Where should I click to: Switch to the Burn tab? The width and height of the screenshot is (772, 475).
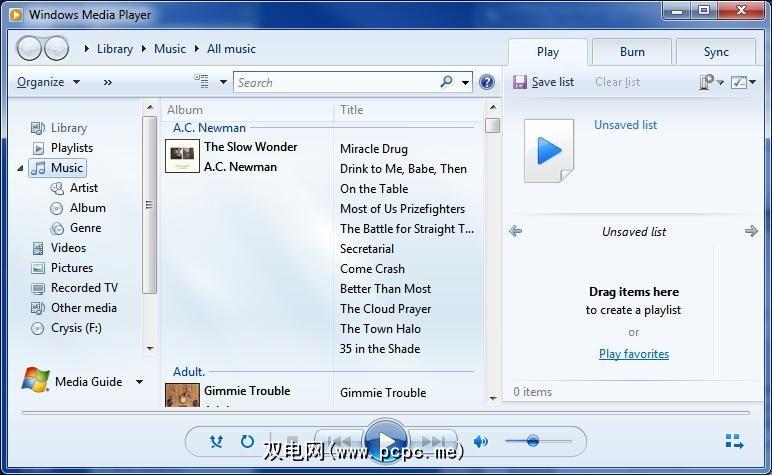632,52
